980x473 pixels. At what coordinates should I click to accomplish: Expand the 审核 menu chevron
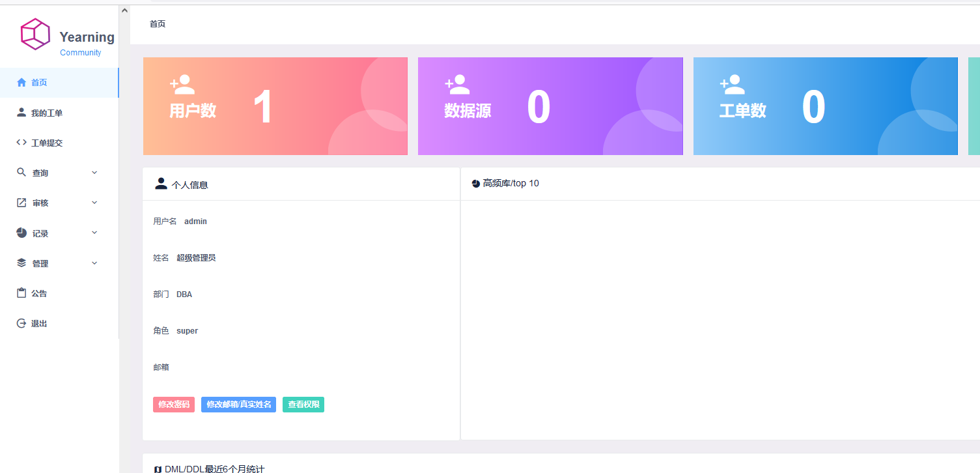(94, 203)
